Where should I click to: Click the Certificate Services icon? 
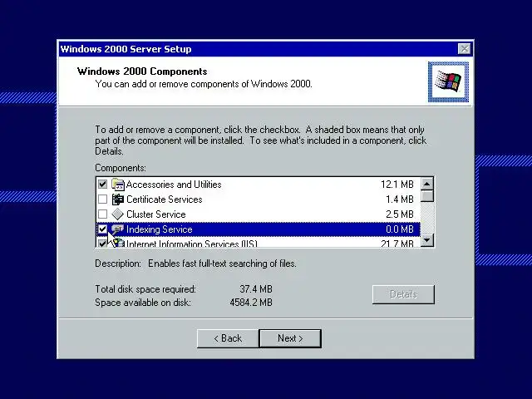pos(118,199)
